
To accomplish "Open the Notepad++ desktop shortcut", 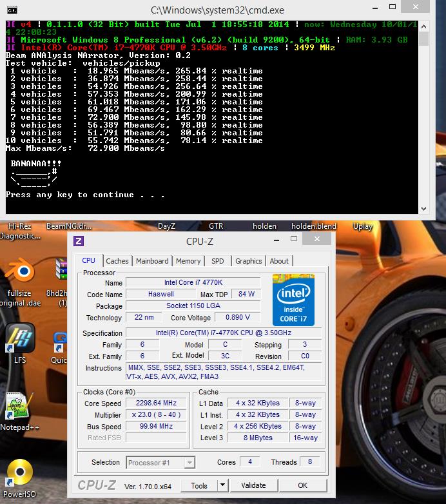I will [19, 406].
